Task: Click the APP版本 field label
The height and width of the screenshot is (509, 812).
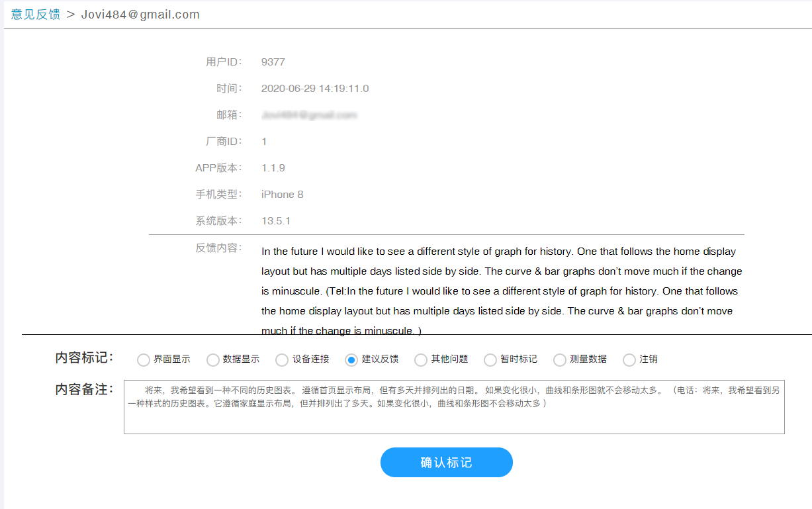Action: [x=218, y=167]
